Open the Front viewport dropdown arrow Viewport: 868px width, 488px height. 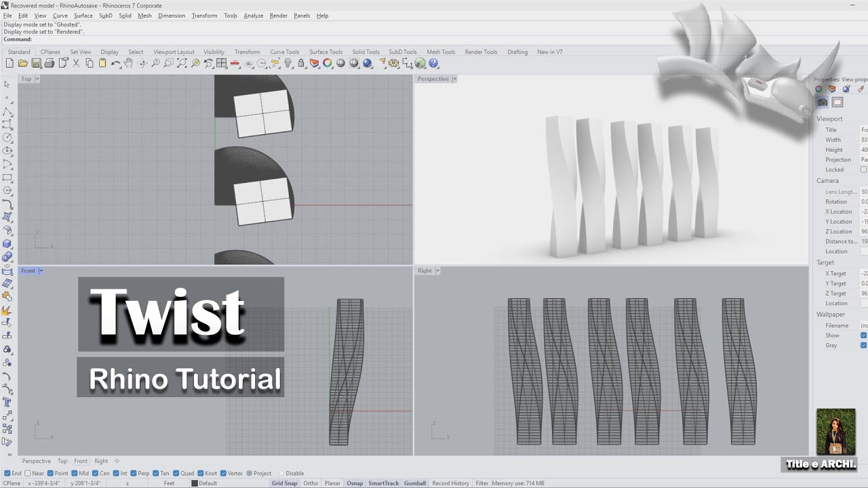click(41, 270)
